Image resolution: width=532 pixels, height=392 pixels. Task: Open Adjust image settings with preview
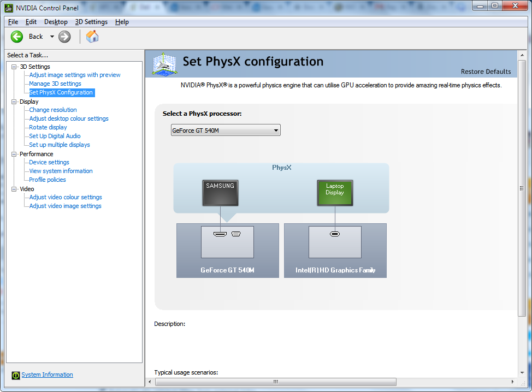[x=75, y=75]
